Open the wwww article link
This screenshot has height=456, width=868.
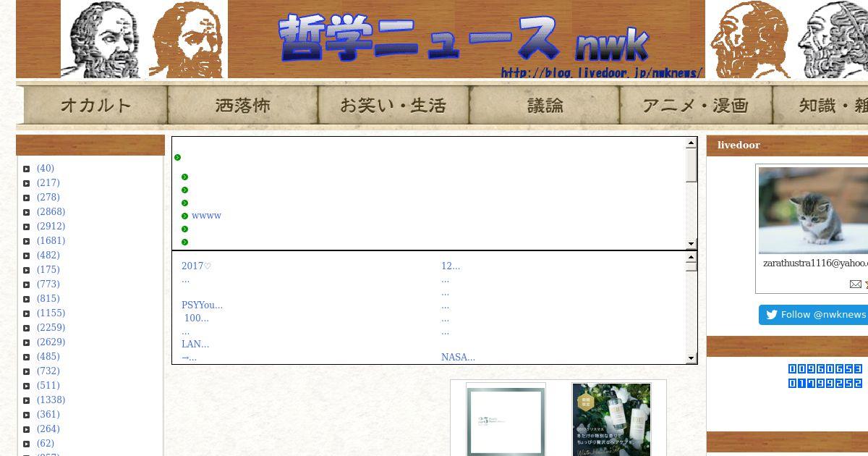(206, 216)
